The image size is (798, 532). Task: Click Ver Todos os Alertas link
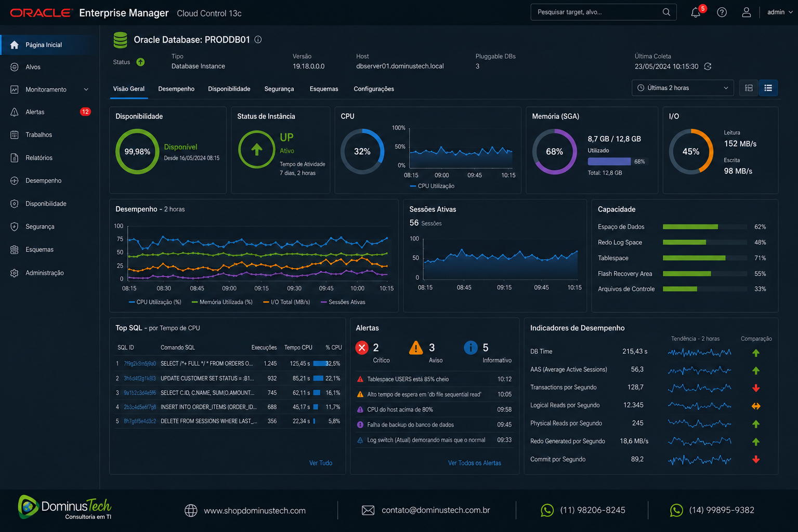click(x=475, y=463)
